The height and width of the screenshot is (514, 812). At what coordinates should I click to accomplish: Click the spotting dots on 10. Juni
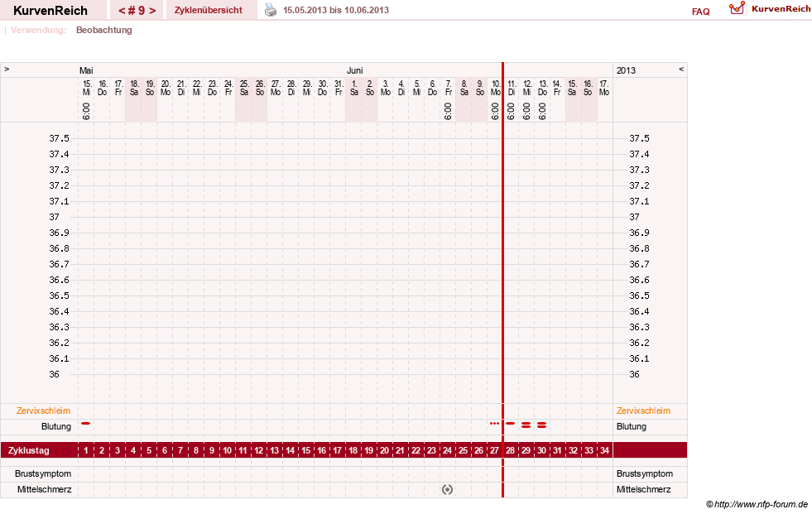(494, 424)
